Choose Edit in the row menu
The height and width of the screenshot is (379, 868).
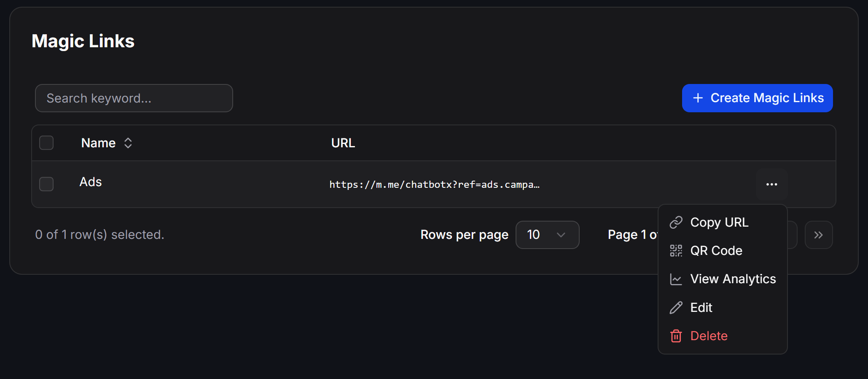coord(723,308)
